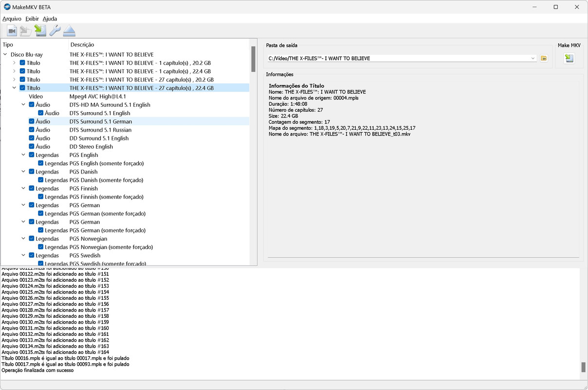Viewport: 588px width, 390px height.
Task: Uncheck PGS Danish (somente forçado) subtitles
Action: point(40,180)
